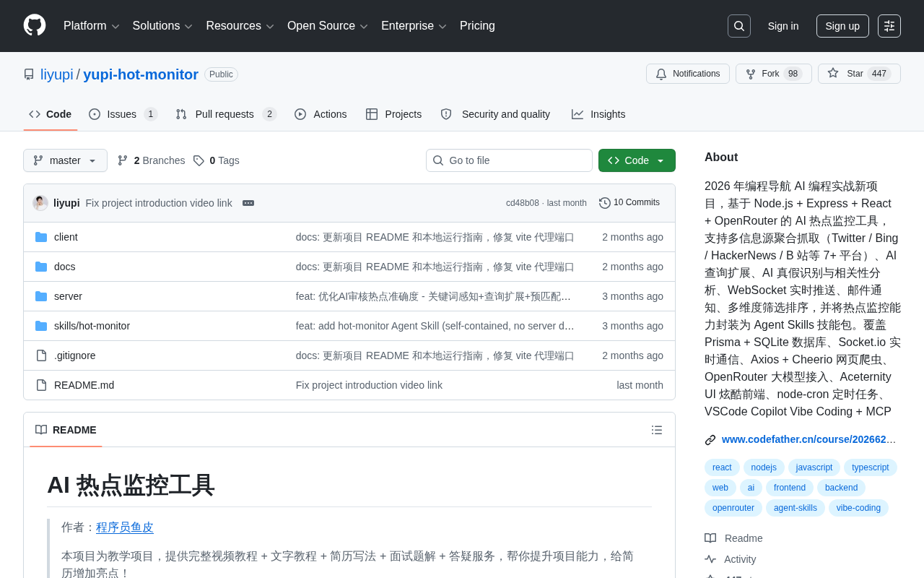Open the Actions tab

tap(321, 114)
